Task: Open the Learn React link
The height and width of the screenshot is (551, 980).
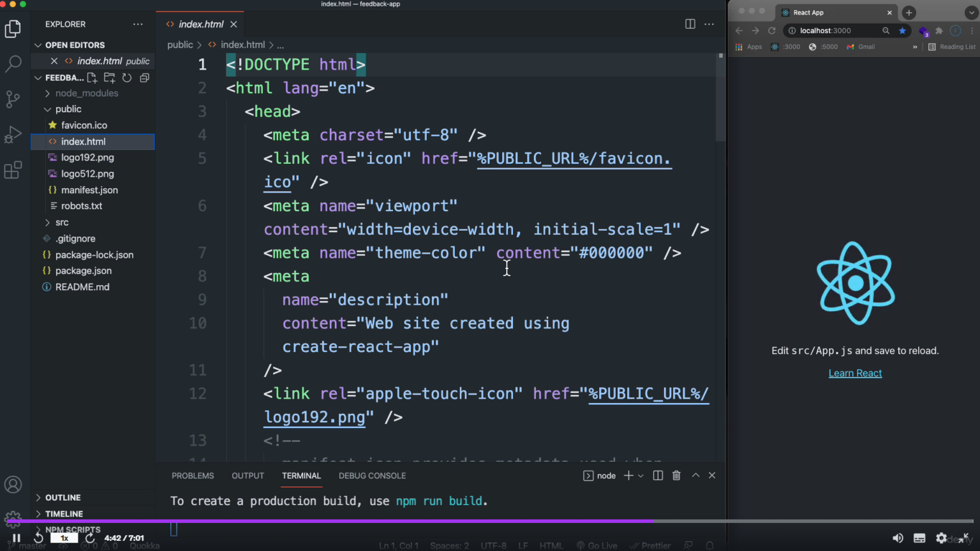Action: [x=855, y=373]
